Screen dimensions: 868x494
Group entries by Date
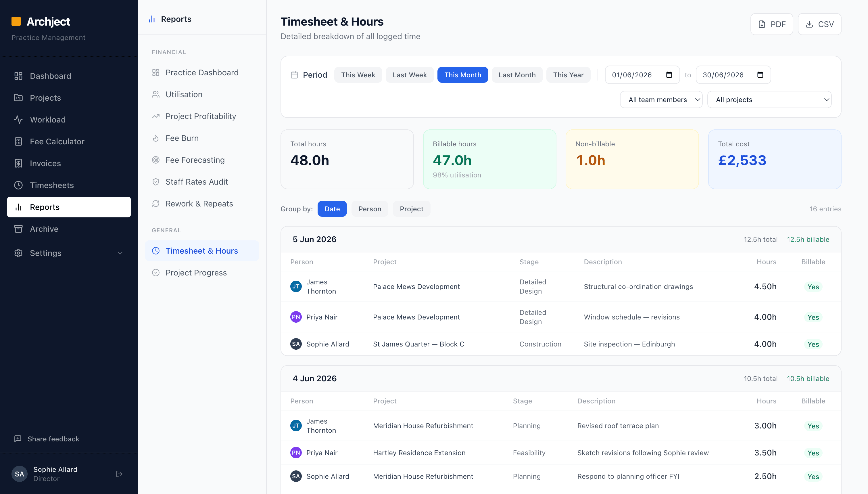tap(332, 209)
